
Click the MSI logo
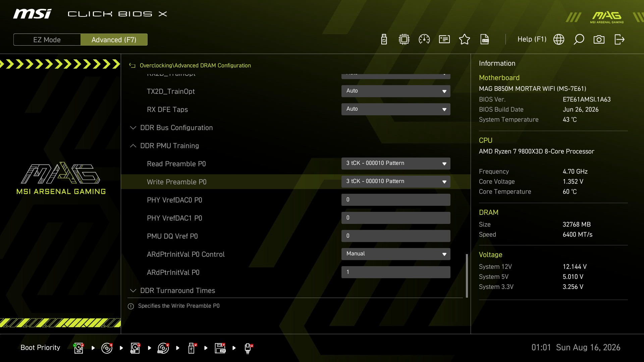(x=32, y=14)
